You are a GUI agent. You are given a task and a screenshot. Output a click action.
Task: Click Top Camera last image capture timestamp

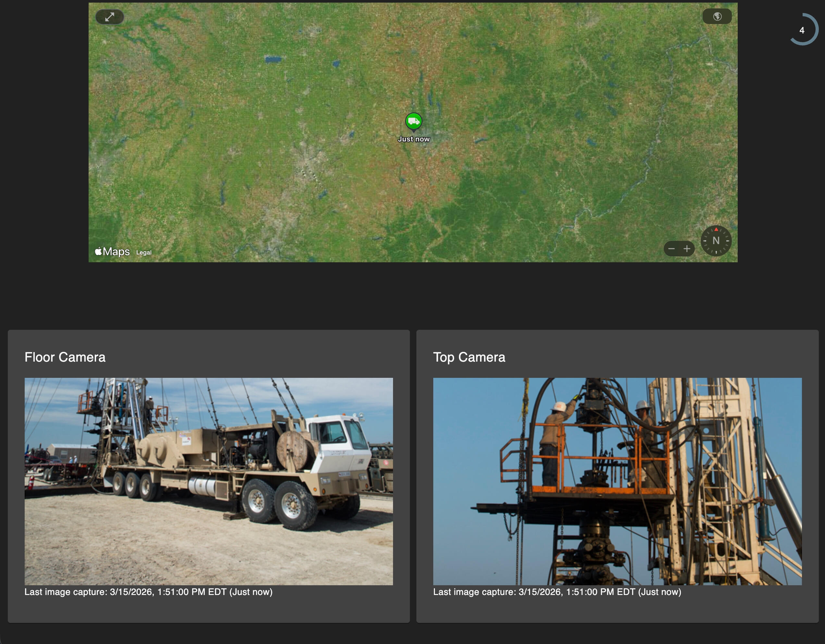[x=557, y=592]
